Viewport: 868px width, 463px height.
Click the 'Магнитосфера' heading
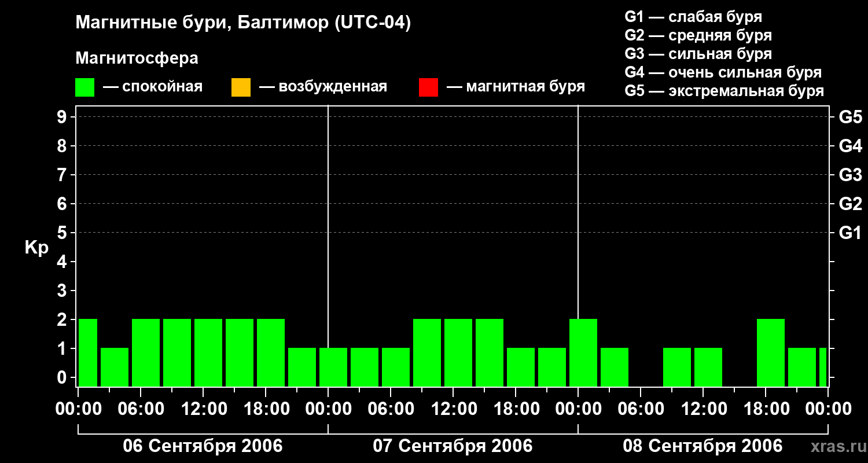[x=137, y=58]
